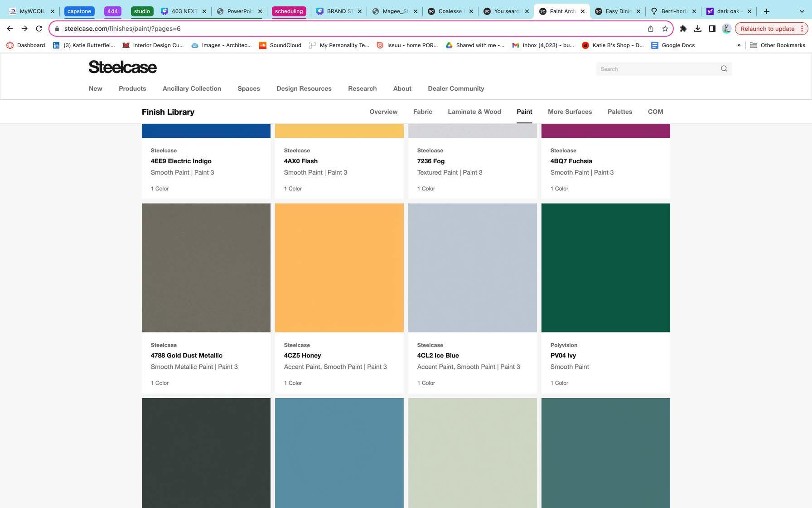Switch to the Easy Dining browser tab
812x508 pixels.
(618, 11)
